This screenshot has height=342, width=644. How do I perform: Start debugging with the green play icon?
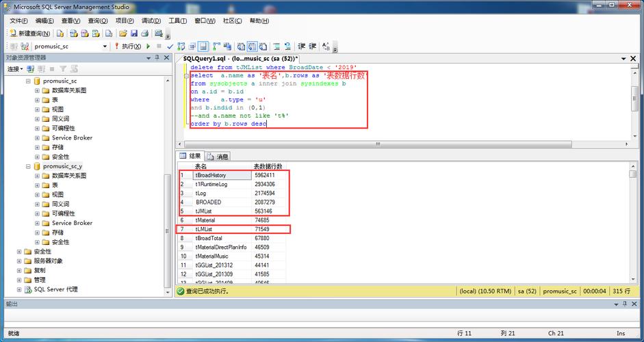(149, 47)
